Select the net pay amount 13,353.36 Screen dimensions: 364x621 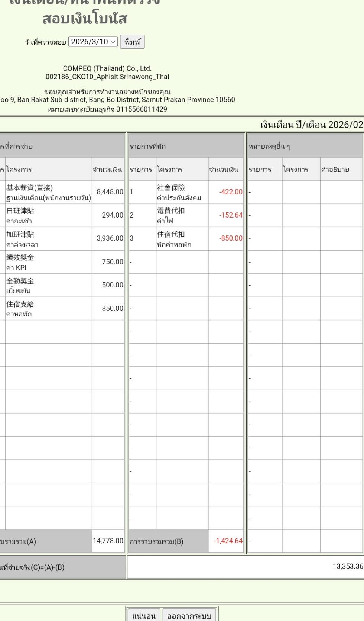[x=347, y=566]
